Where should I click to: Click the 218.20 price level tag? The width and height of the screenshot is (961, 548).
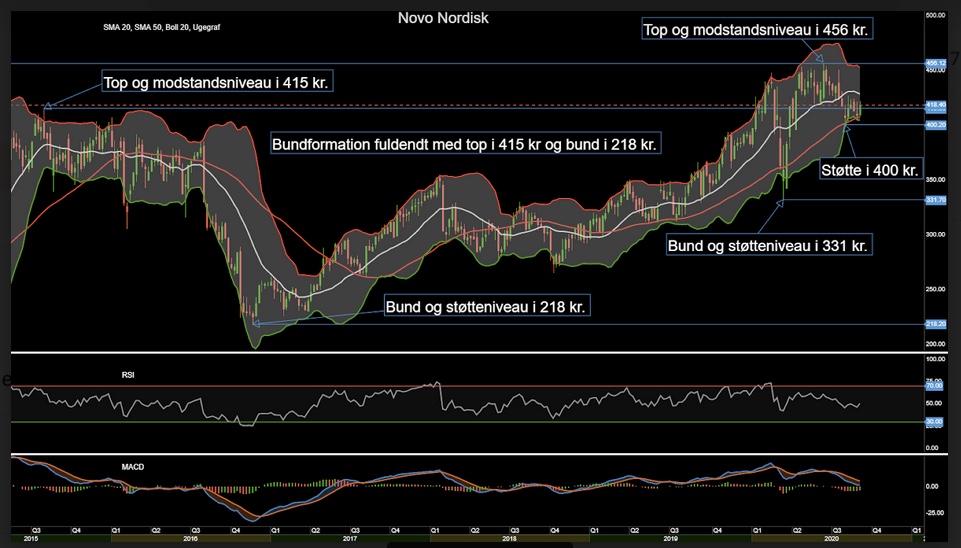coord(936,324)
